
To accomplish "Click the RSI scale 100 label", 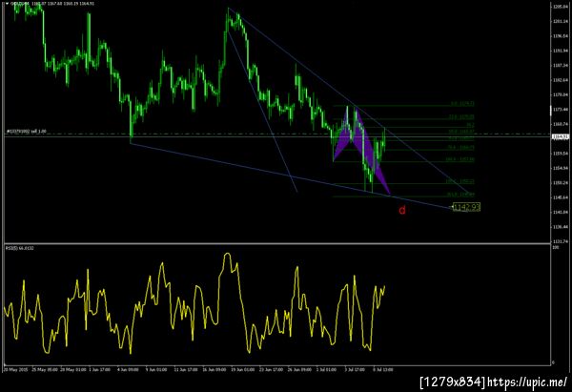I will tap(556, 247).
